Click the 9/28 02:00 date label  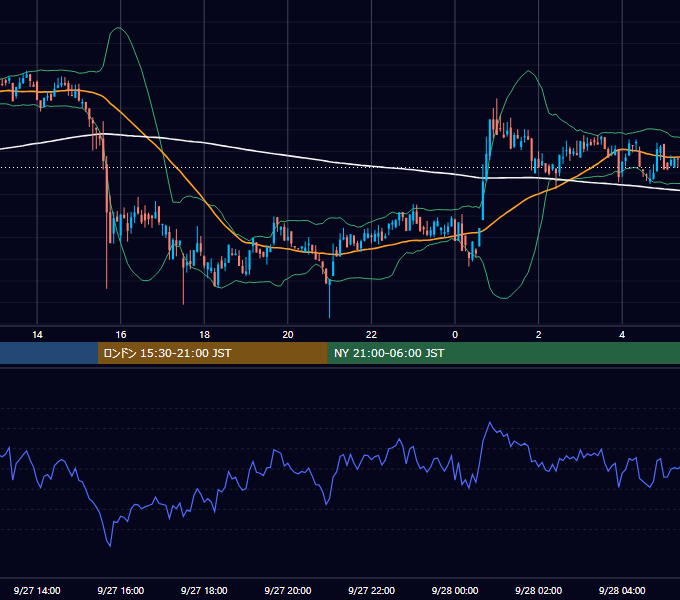(538, 590)
